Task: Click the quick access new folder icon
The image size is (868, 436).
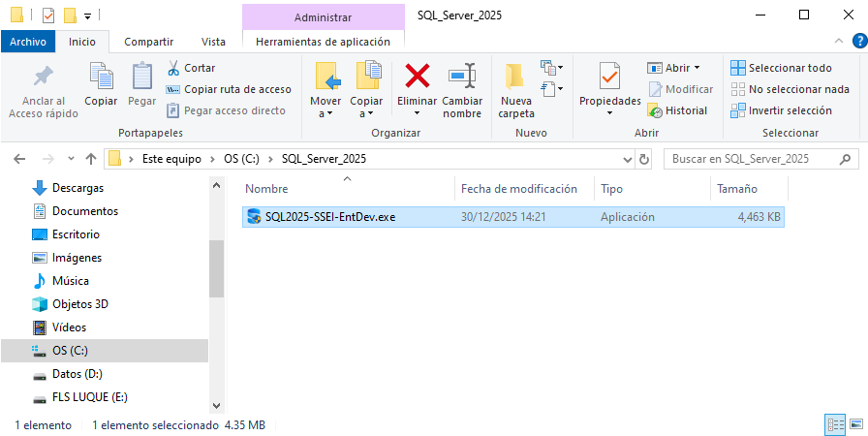Action: click(70, 16)
